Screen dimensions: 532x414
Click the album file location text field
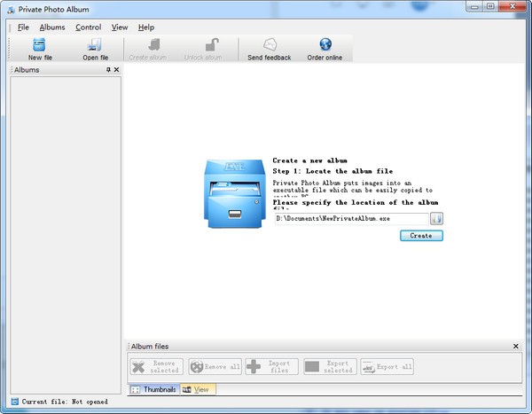tap(351, 218)
